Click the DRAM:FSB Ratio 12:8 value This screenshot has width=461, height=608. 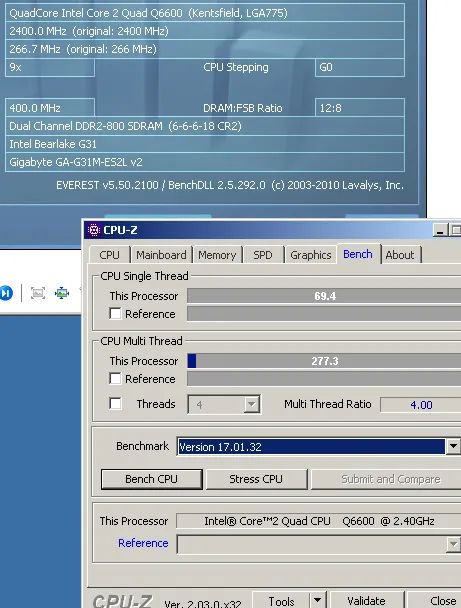[360, 108]
